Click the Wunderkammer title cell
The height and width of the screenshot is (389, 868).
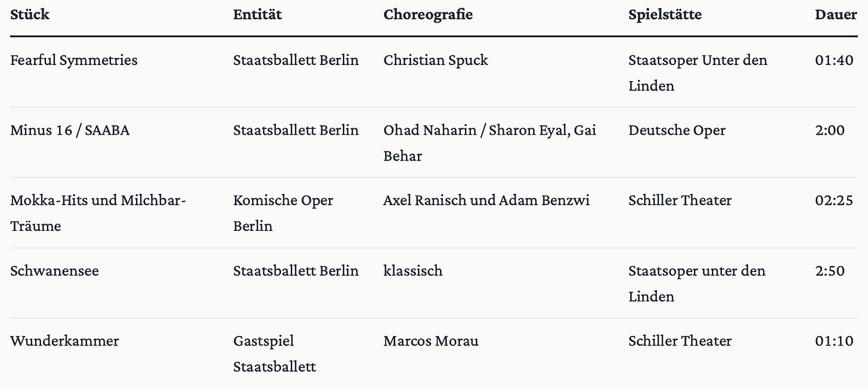(x=64, y=341)
